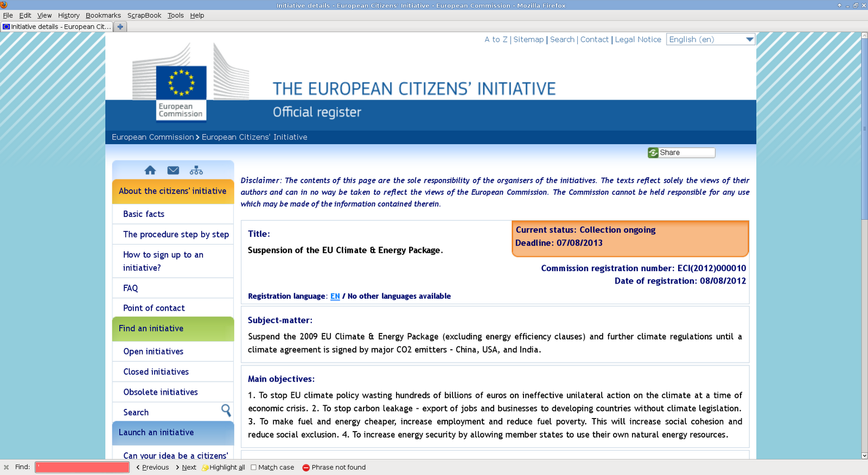The width and height of the screenshot is (868, 475).
Task: Click the green Share icon
Action: coord(653,153)
